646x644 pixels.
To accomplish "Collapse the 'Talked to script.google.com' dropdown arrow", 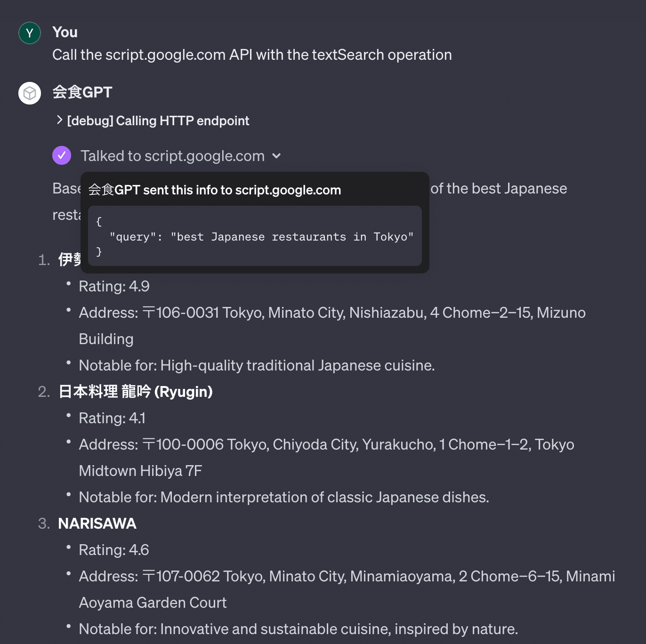I will click(x=277, y=156).
